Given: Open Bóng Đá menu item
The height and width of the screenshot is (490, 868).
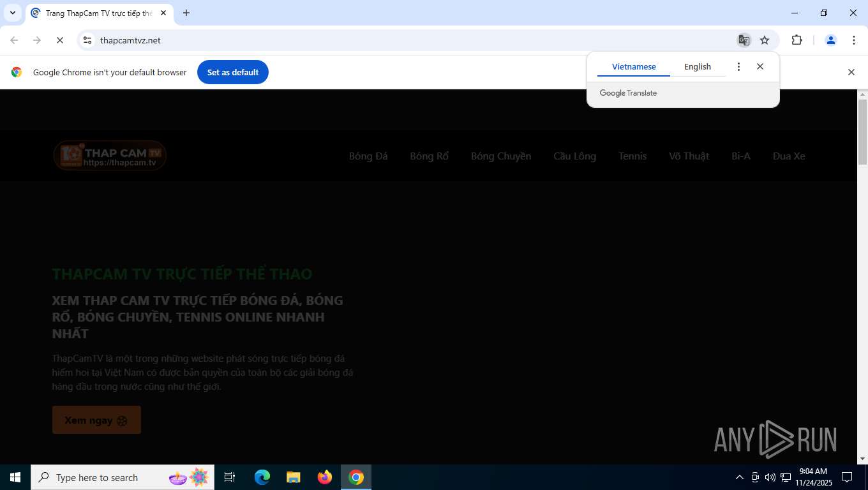Looking at the screenshot, I should point(368,156).
